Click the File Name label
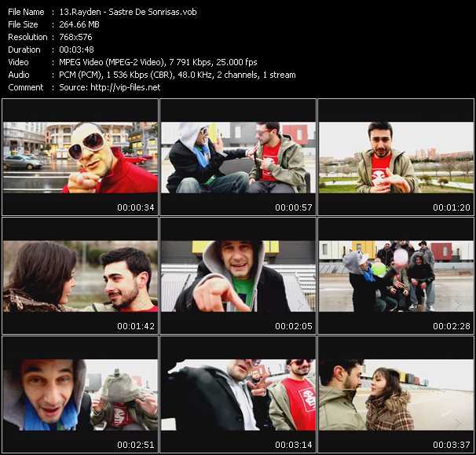 tap(26, 12)
